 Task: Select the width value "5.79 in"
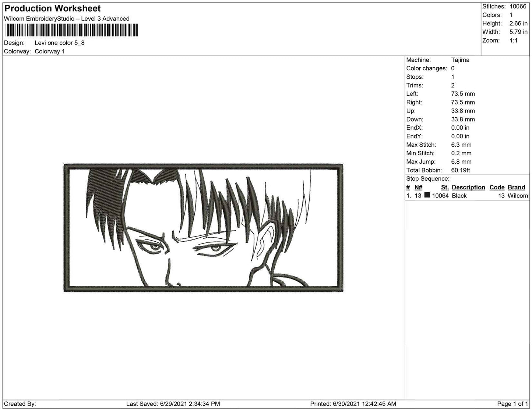[x=518, y=32]
